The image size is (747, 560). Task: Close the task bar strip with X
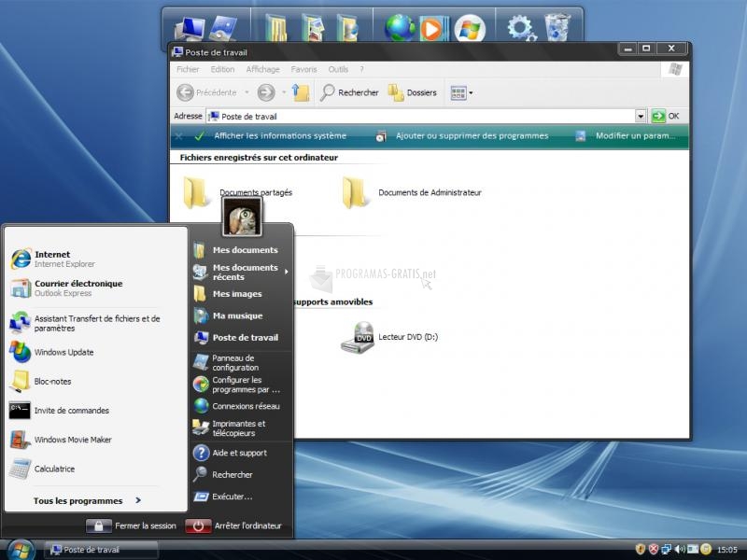click(178, 136)
